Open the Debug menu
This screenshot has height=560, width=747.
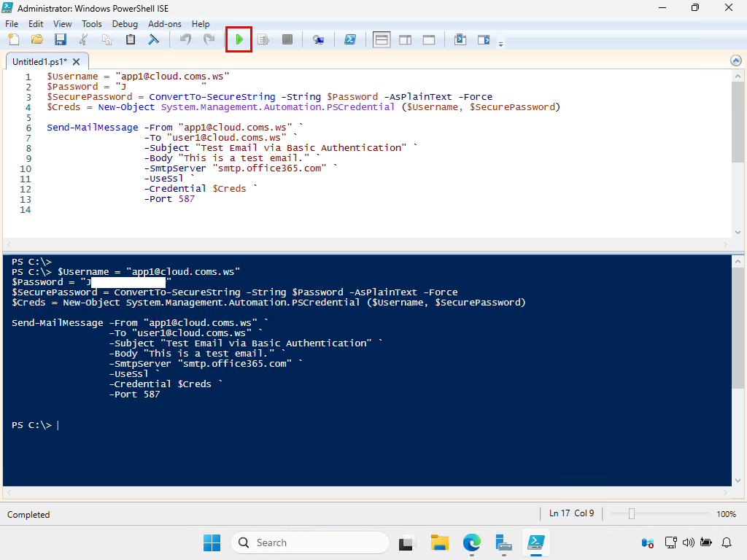tap(125, 24)
